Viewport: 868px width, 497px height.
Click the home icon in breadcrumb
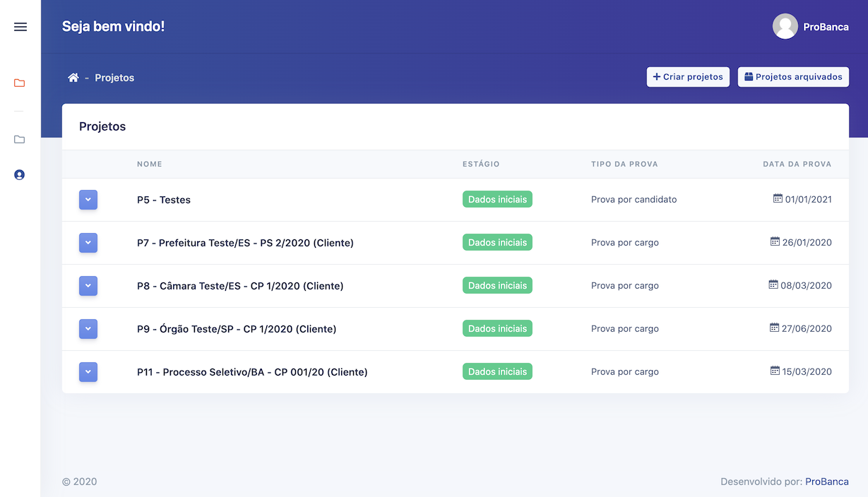[73, 78]
